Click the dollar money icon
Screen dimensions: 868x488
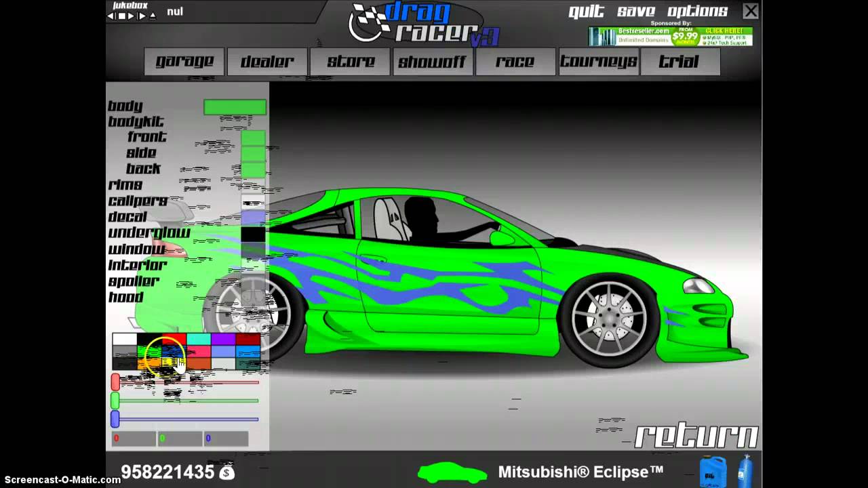tap(227, 472)
